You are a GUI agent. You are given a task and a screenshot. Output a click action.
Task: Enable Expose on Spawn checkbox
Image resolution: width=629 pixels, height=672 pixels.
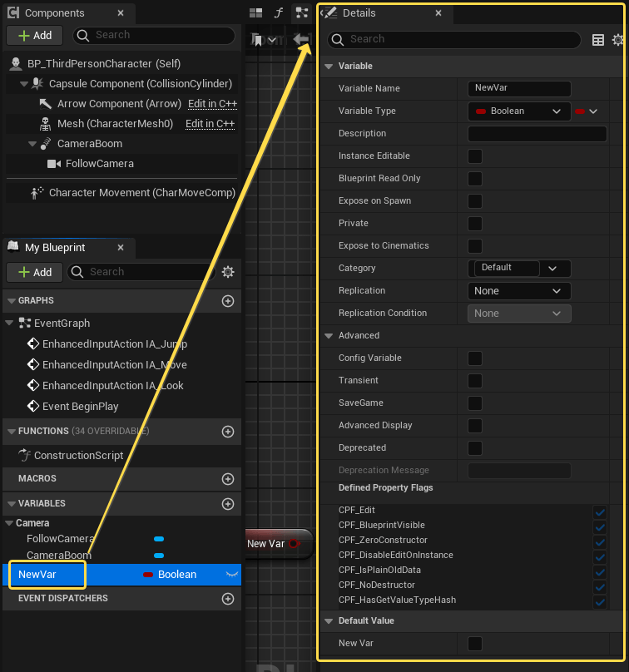[x=475, y=201]
